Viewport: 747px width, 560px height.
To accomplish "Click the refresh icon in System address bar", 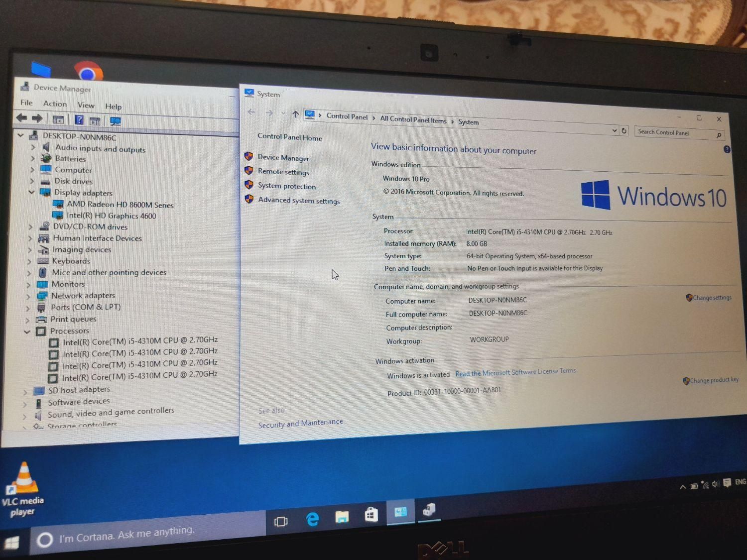I will click(623, 130).
